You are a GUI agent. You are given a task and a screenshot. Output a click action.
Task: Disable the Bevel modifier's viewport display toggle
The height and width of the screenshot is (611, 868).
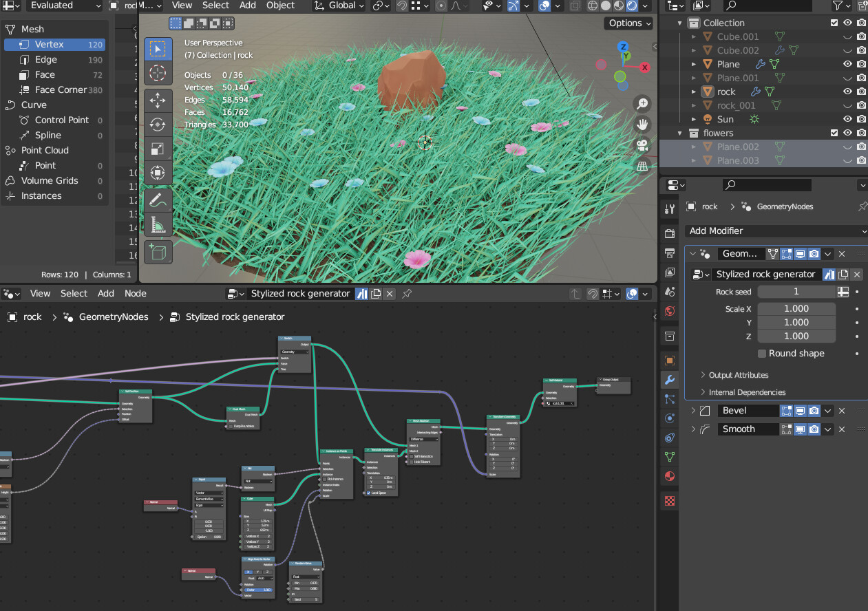801,410
